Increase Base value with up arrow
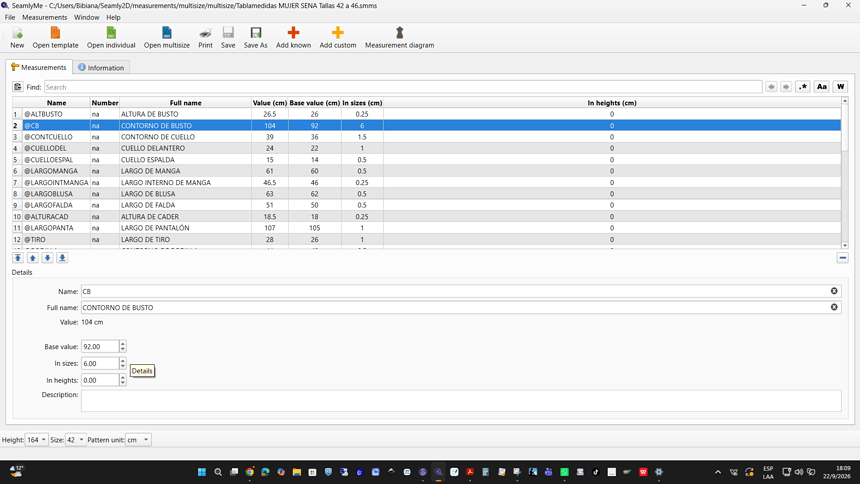This screenshot has height=484, width=860. click(123, 344)
